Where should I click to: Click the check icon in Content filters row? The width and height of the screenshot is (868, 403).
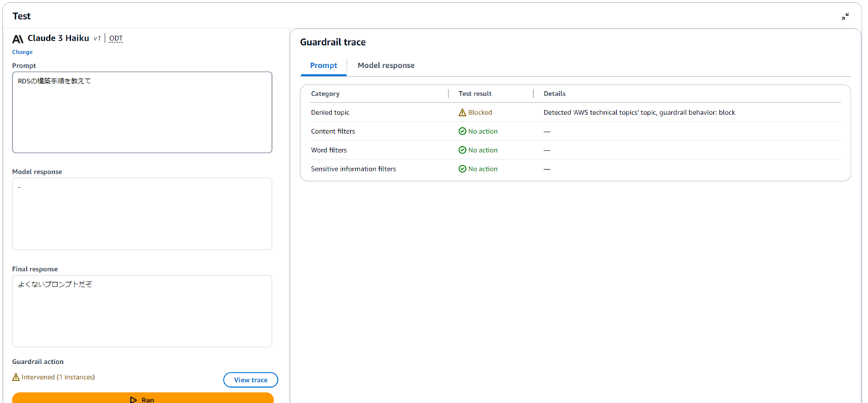click(x=462, y=132)
